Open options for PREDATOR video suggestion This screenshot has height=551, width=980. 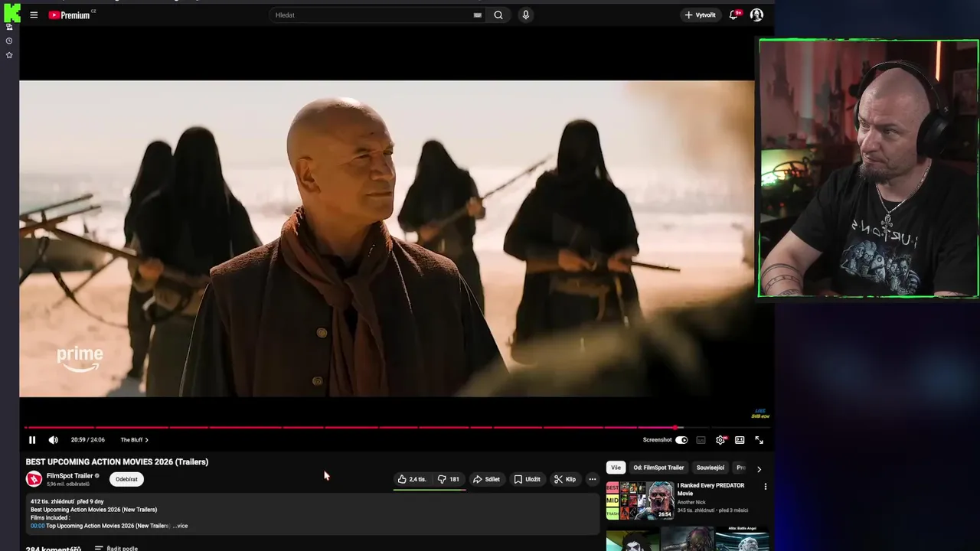click(x=765, y=486)
